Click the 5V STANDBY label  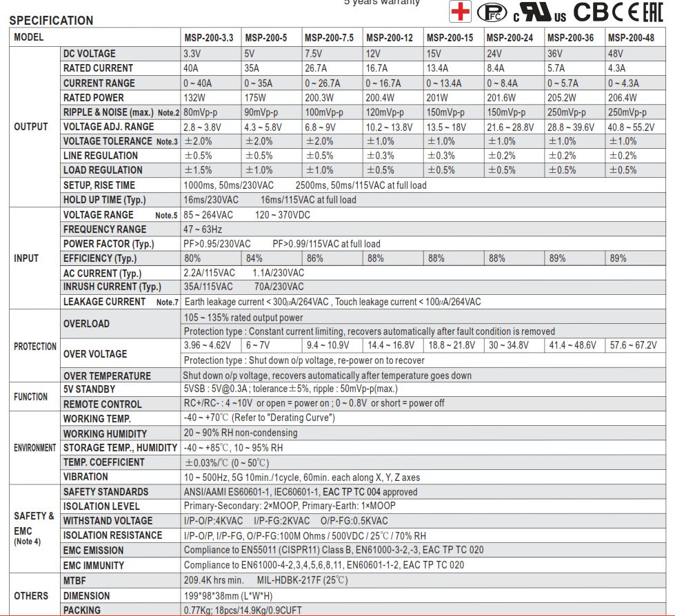pos(89,389)
